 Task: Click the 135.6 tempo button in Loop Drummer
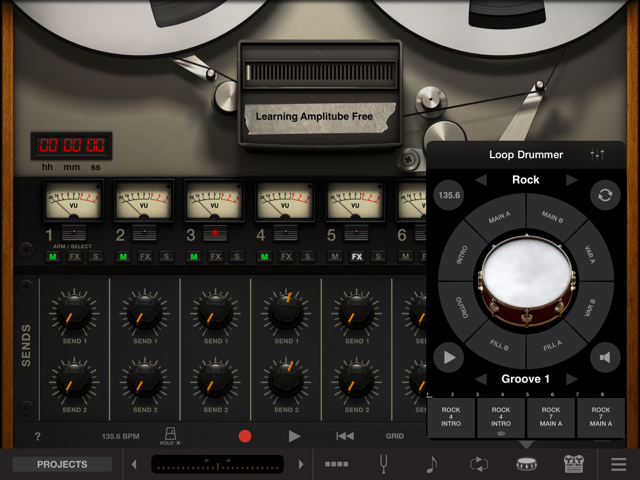pos(449,195)
